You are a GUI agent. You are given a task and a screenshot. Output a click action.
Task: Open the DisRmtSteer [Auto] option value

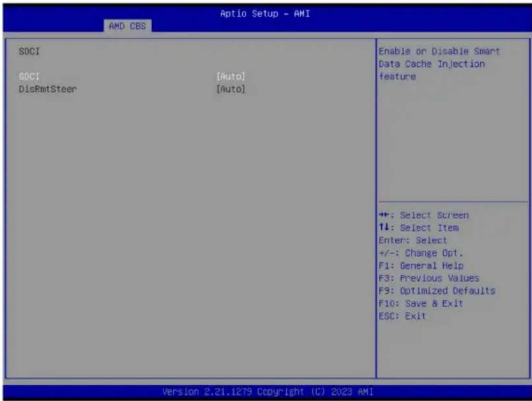click(231, 89)
